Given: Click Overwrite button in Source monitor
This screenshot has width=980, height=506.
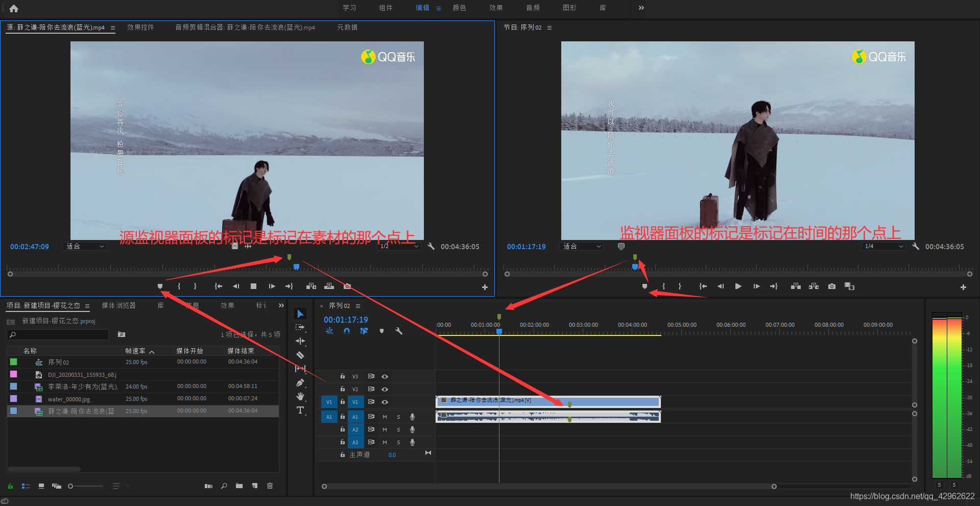Looking at the screenshot, I should [329, 286].
